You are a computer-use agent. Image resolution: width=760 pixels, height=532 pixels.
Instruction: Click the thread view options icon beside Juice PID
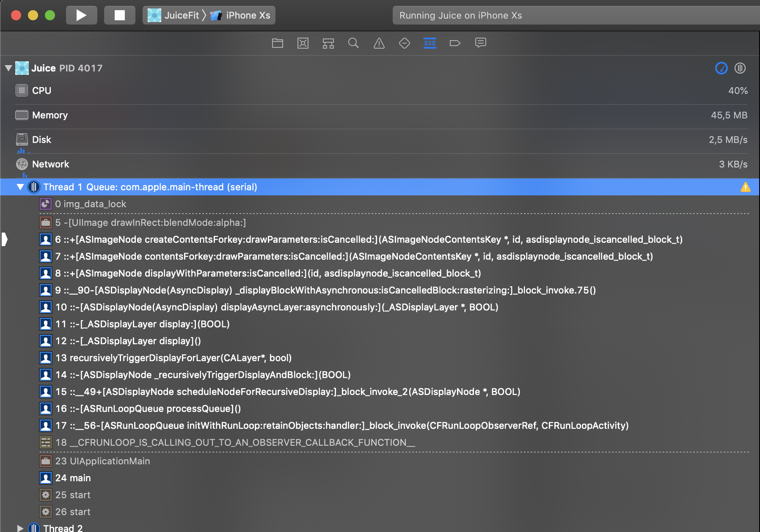coord(740,68)
